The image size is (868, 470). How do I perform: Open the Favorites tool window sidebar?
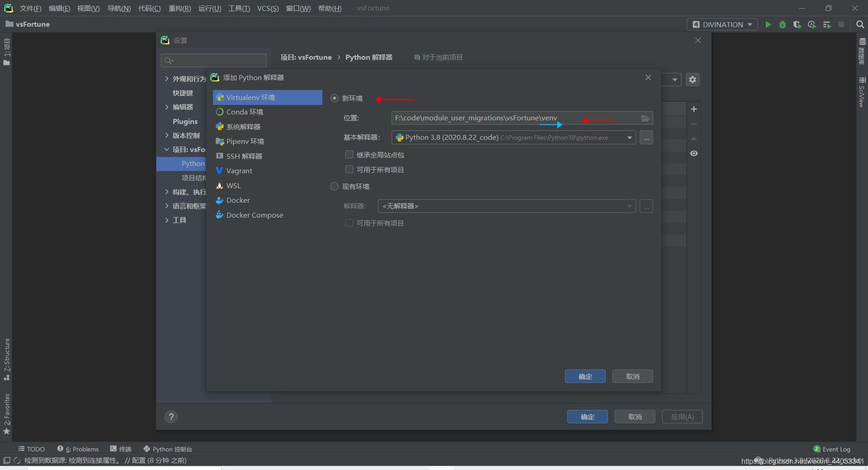click(x=7, y=414)
